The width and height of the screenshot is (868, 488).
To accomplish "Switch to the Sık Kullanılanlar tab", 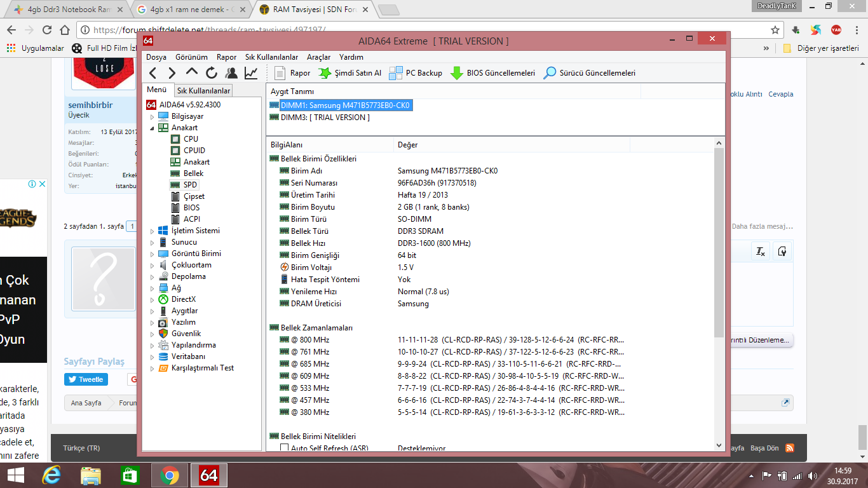I will coord(203,91).
